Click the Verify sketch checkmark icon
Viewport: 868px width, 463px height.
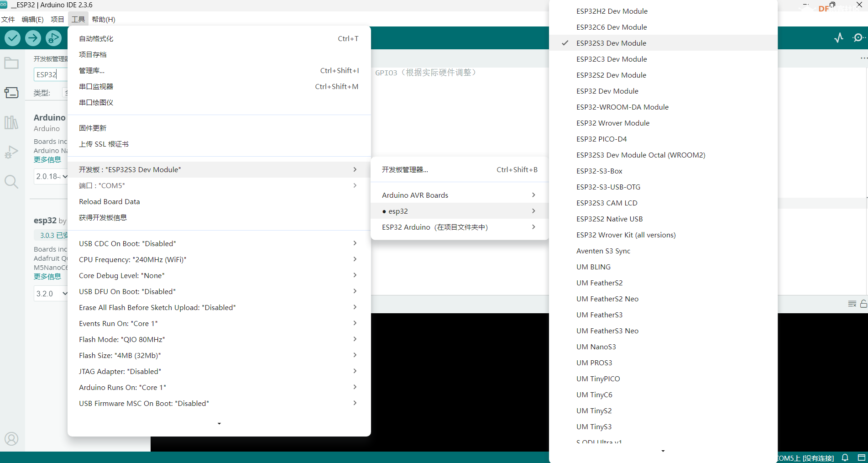coord(12,38)
